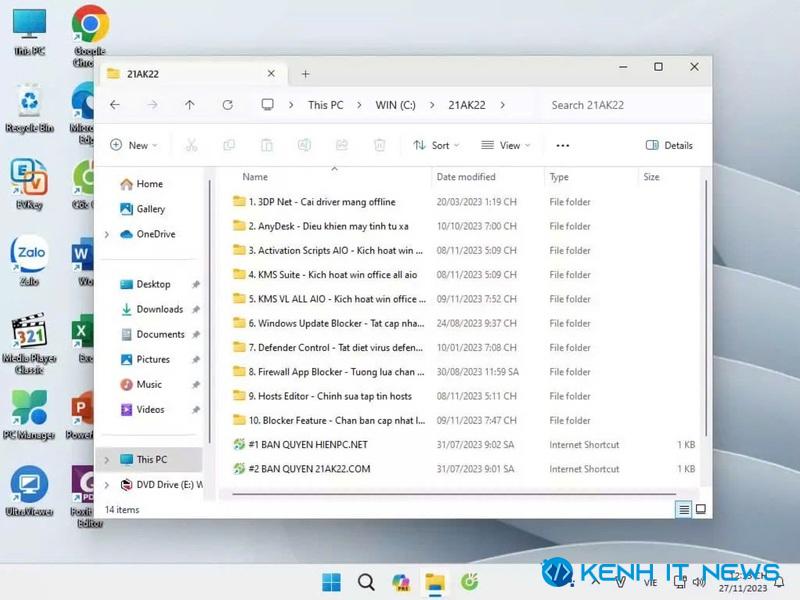Click the Cut scissors icon
This screenshot has height=600, width=800.
[x=191, y=145]
